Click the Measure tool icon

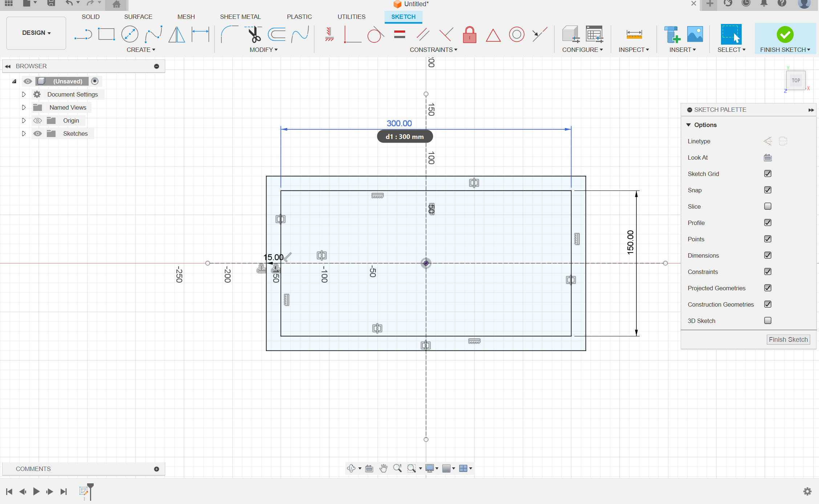coord(634,34)
